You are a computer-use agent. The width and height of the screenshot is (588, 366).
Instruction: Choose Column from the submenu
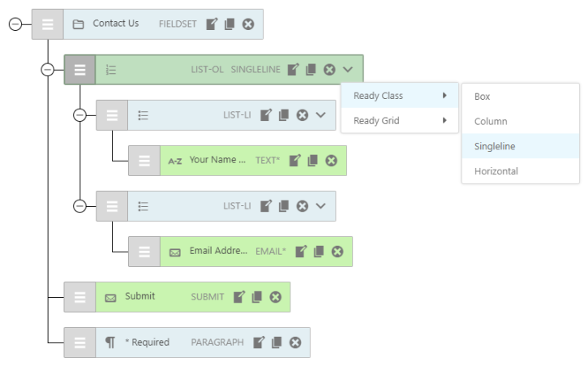(491, 122)
